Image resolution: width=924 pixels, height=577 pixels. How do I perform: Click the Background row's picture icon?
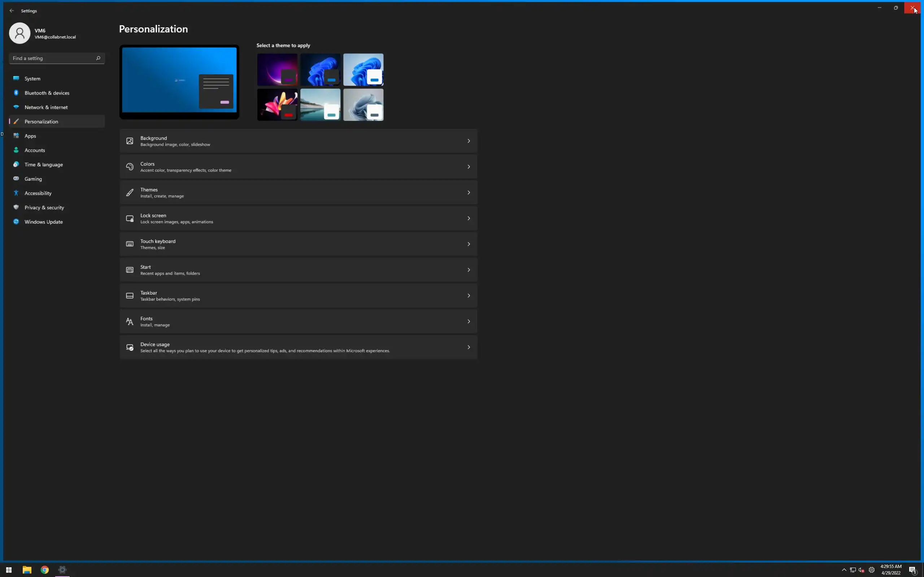130,141
